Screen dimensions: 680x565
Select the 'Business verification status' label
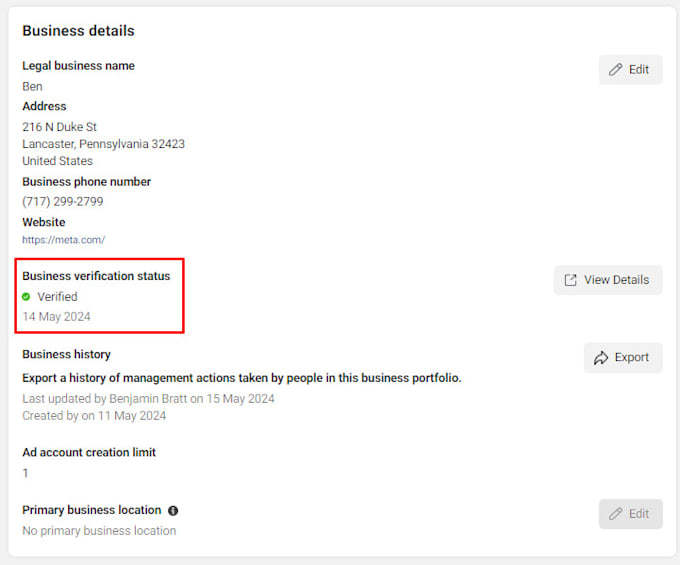click(96, 276)
